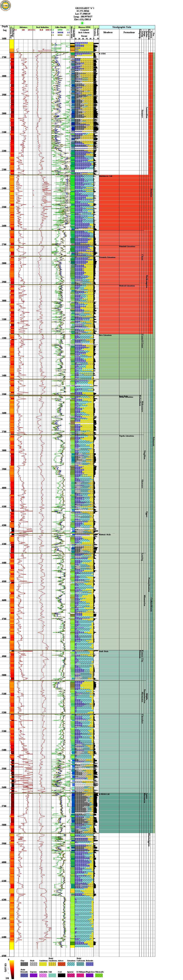Click the Towanda Limestone member label
The image size is (183, 980).
pos(107,258)
